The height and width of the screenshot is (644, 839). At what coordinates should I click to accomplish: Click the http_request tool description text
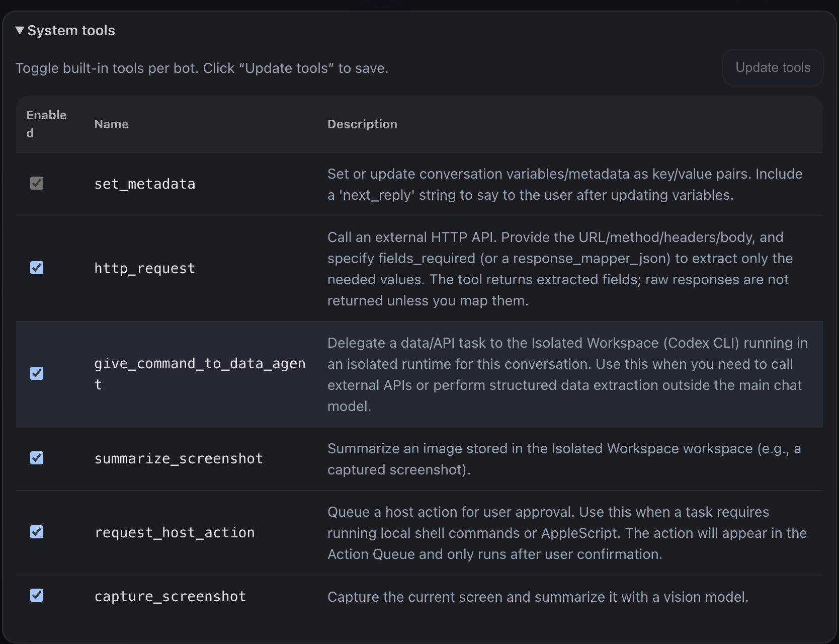pyautogui.click(x=558, y=268)
